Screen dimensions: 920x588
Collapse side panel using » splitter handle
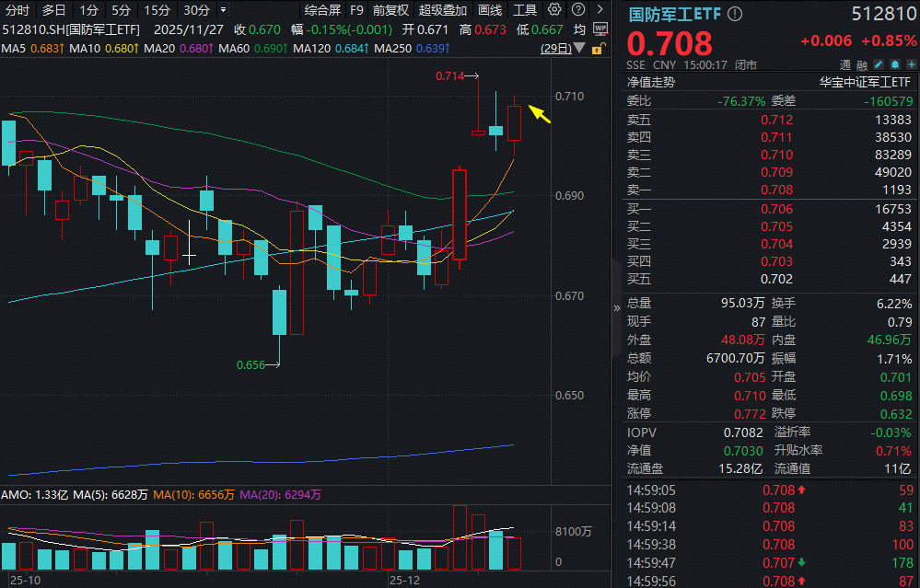coord(616,309)
